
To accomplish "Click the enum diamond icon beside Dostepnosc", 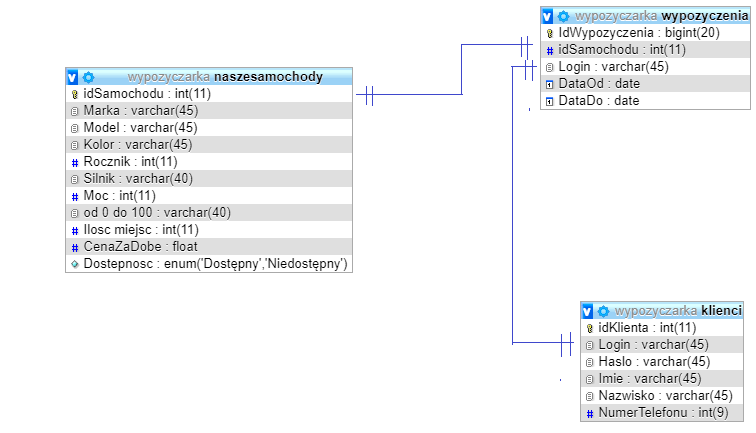I will pyautogui.click(x=74, y=264).
